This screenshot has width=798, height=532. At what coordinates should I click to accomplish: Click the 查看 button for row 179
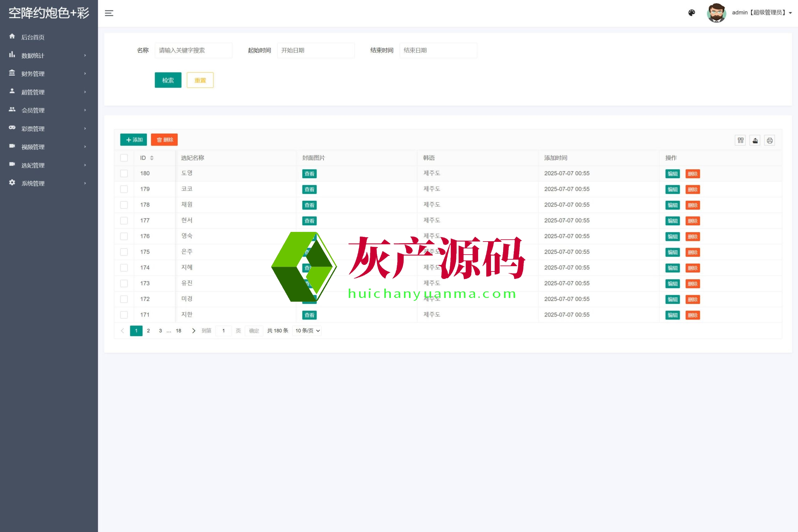[309, 189]
